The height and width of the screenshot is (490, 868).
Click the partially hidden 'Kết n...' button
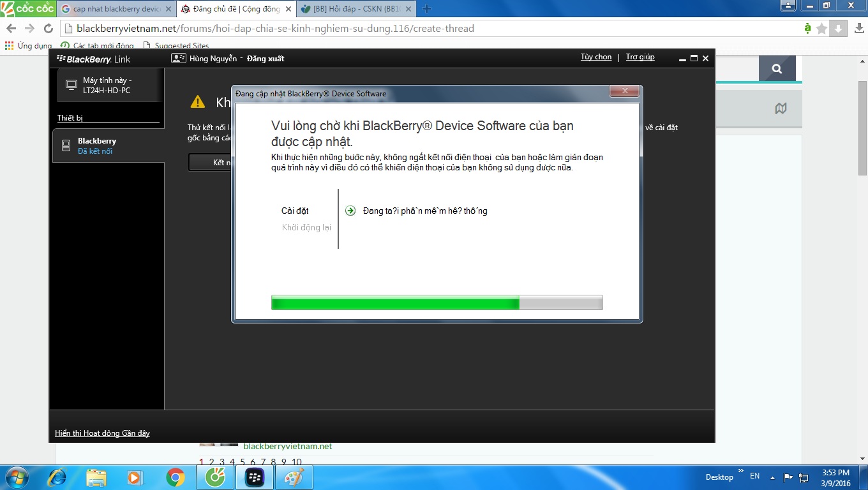coord(211,162)
